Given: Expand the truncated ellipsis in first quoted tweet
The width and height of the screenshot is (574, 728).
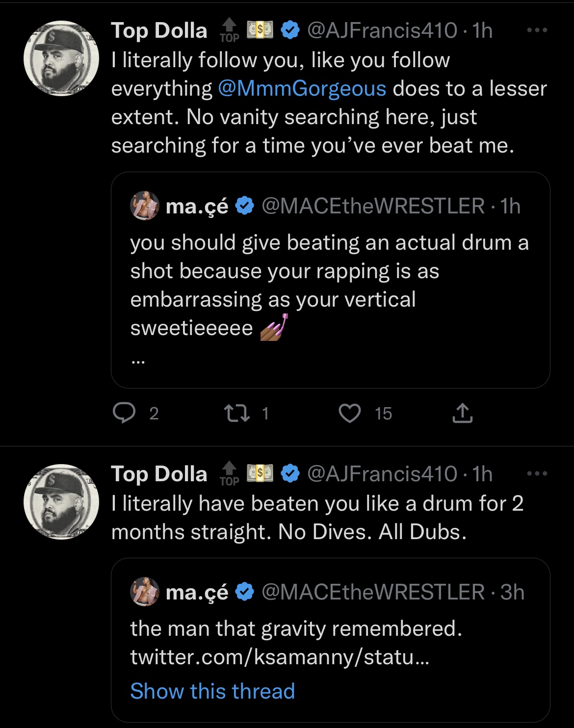Looking at the screenshot, I should [138, 362].
